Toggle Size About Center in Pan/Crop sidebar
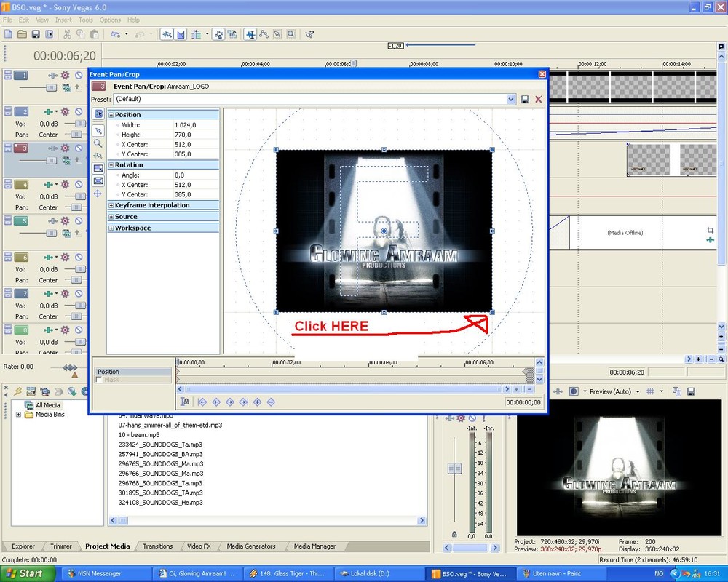 coord(98,180)
